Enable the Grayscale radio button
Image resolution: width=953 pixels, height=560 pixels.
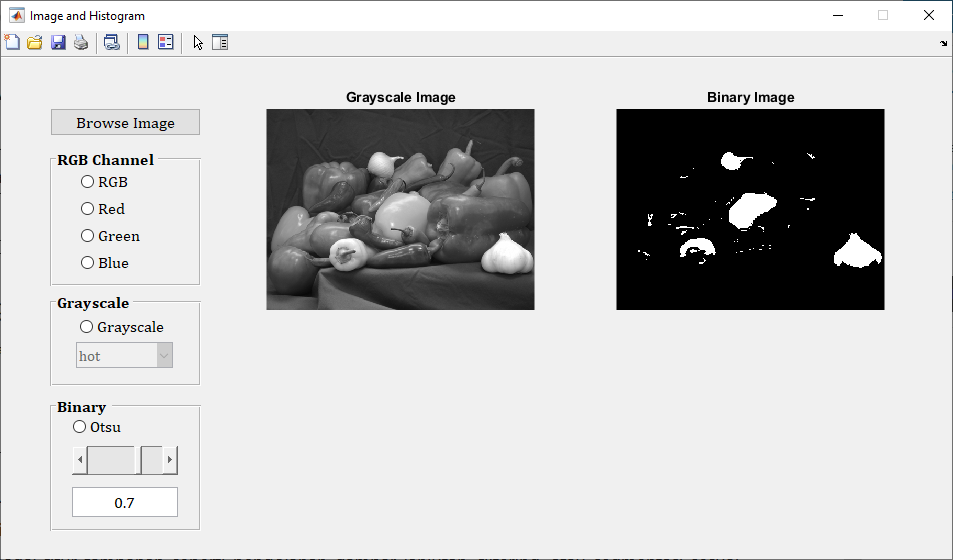87,327
